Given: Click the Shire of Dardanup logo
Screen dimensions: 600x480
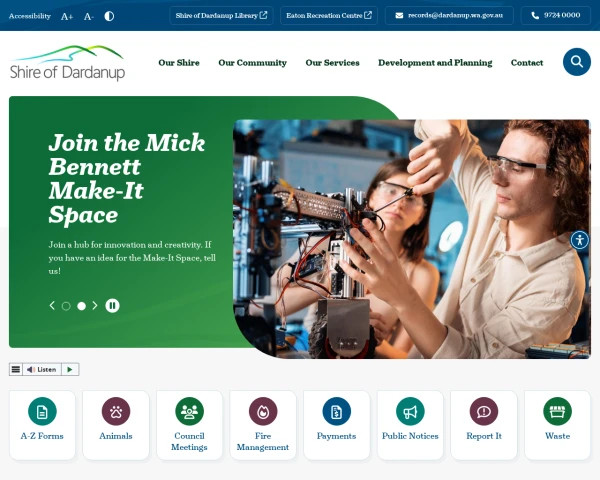Looking at the screenshot, I should [x=67, y=63].
